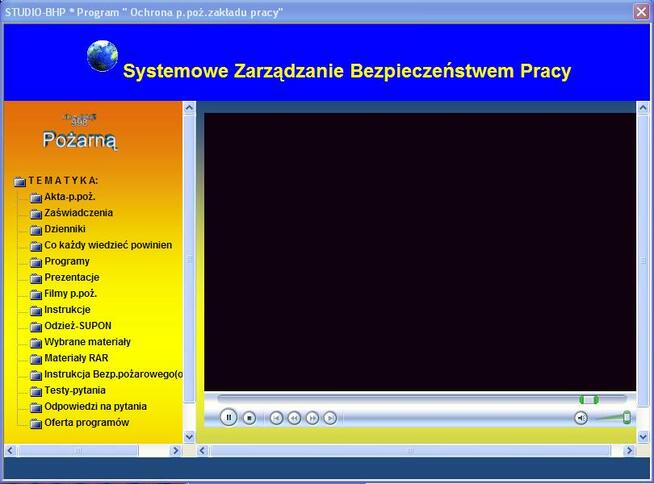Click the rewind button in player
The width and height of the screenshot is (654, 484).
[294, 418]
